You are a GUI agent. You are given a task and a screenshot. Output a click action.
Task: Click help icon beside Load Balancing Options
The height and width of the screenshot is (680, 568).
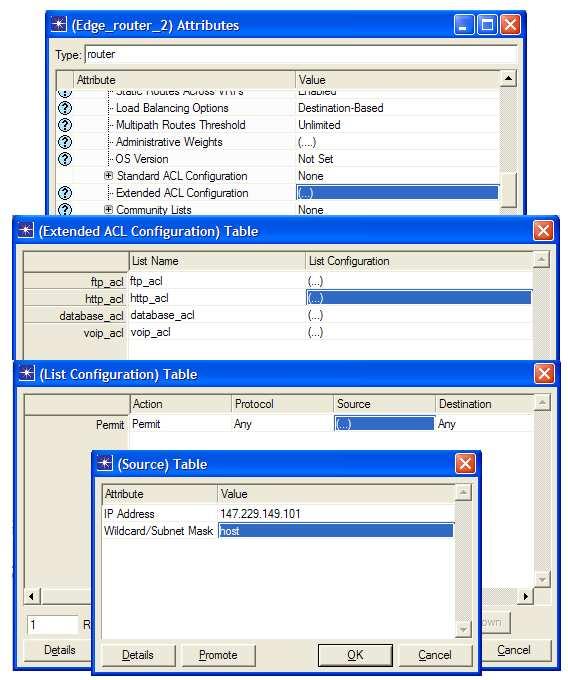[65, 108]
